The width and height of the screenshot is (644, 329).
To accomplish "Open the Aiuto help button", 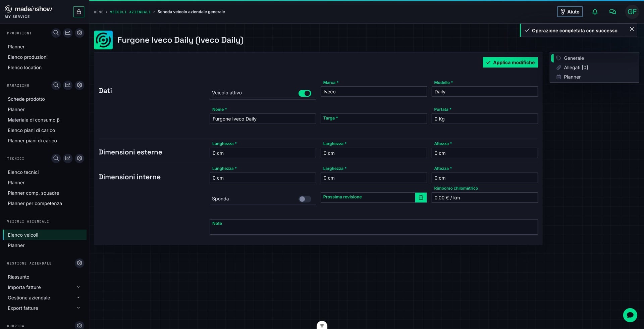I will [x=570, y=12].
